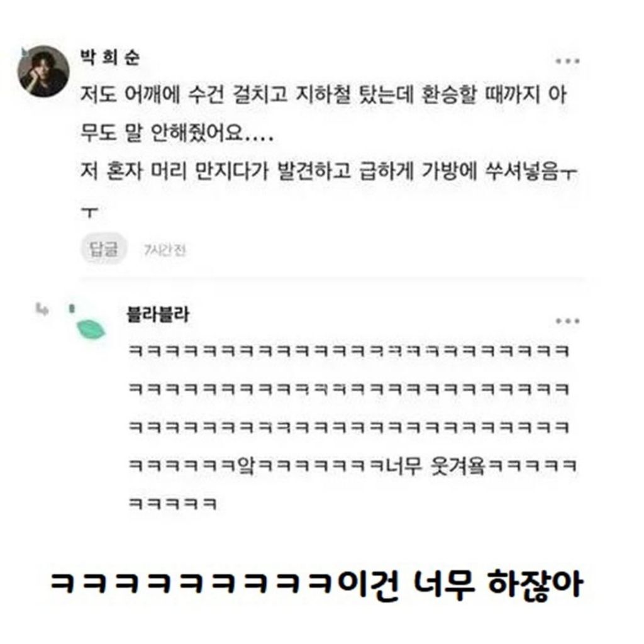Select comment line starting 저도 어깨에 수건
Screen dimensions: 644x644
pyautogui.click(x=324, y=94)
